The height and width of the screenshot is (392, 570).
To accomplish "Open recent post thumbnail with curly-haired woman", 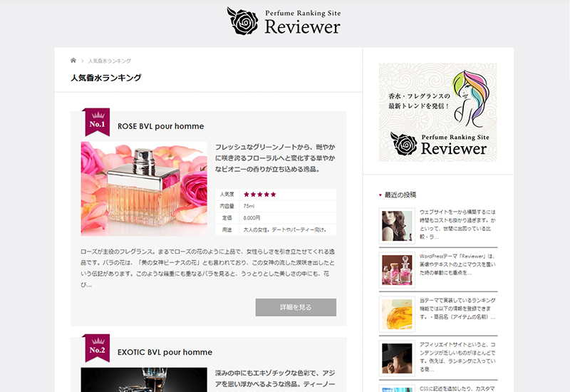I will [x=397, y=226].
